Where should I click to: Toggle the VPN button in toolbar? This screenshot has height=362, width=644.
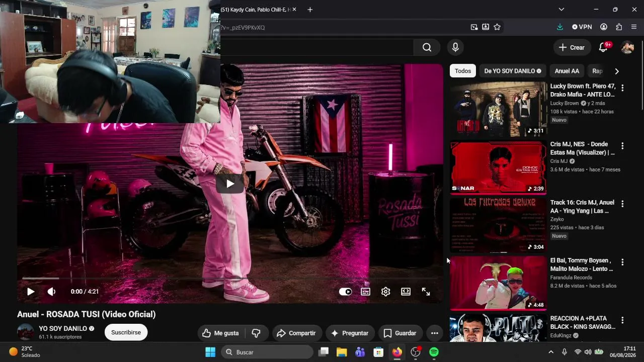pos(582,27)
